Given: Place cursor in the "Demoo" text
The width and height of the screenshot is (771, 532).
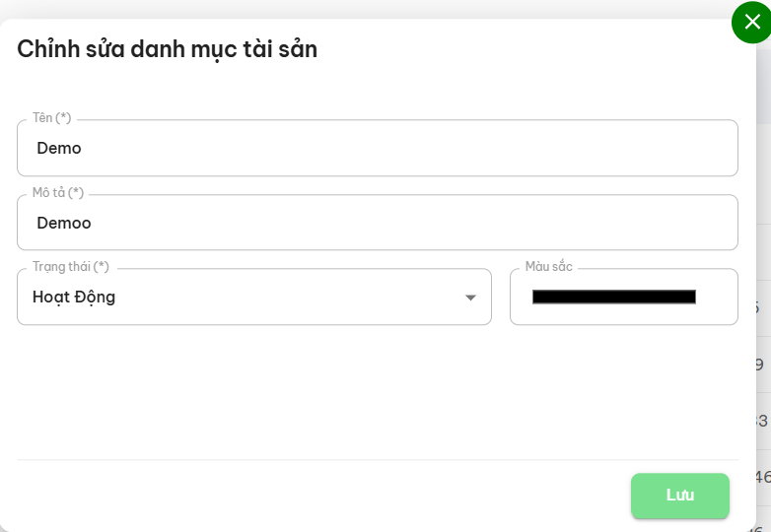Looking at the screenshot, I should [x=64, y=223].
